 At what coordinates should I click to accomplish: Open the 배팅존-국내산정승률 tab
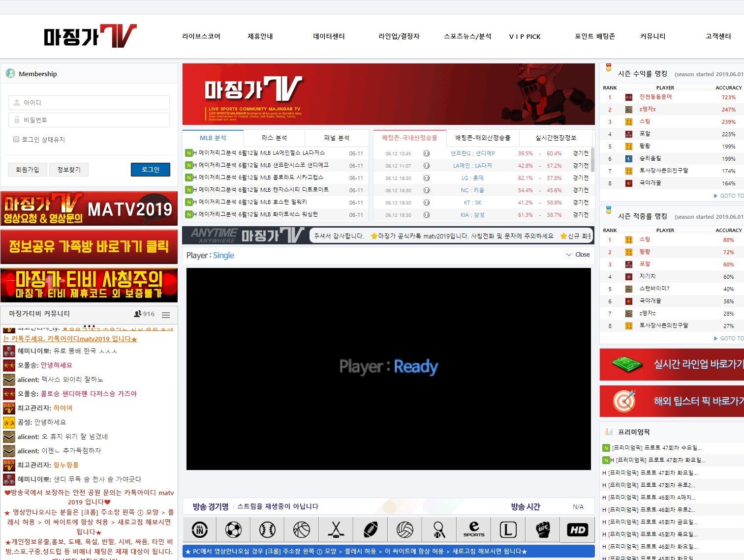pos(409,138)
